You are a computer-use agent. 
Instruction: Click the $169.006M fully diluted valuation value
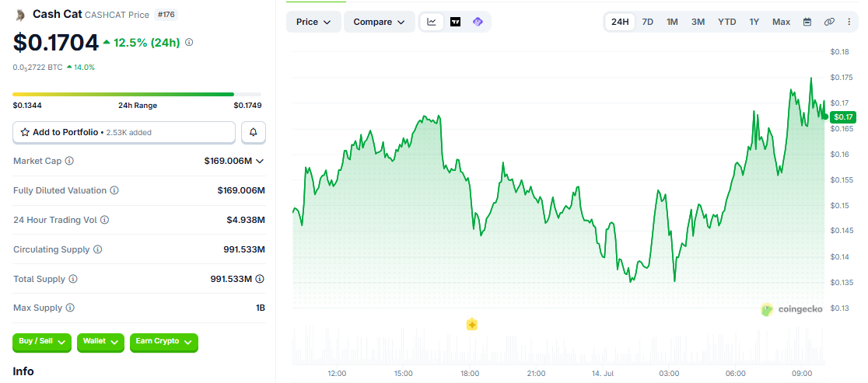point(241,190)
